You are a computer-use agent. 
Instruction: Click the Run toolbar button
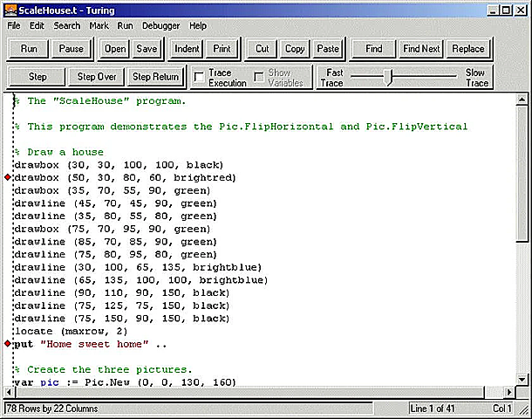[x=29, y=49]
